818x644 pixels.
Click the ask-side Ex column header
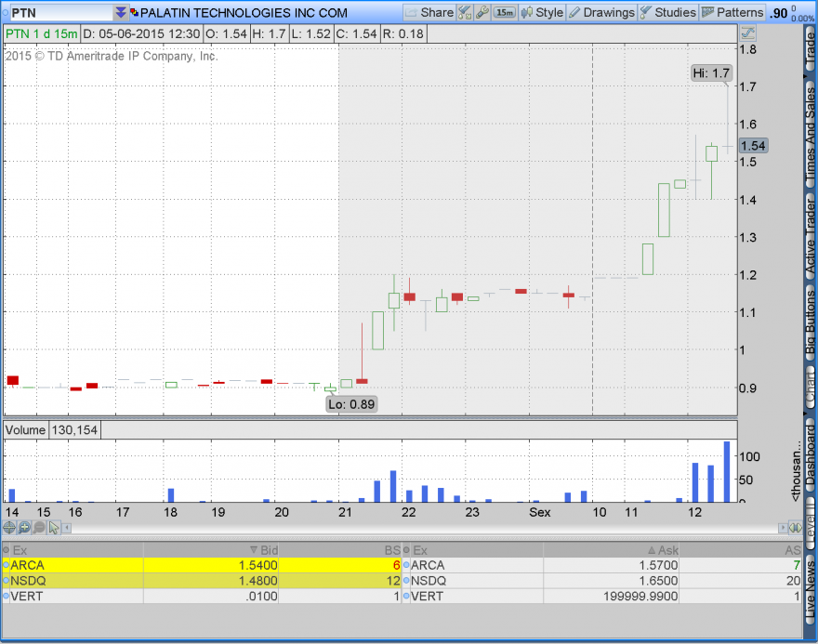477,550
